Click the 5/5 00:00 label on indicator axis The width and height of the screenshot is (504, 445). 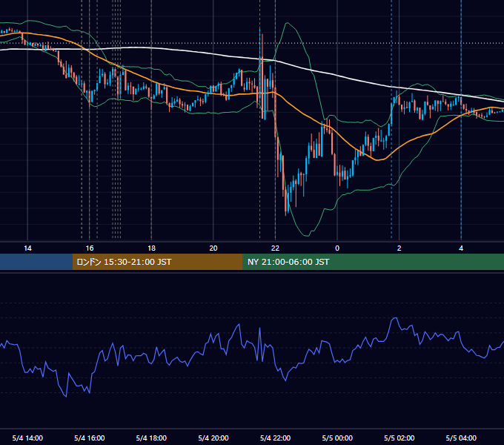coord(337,438)
